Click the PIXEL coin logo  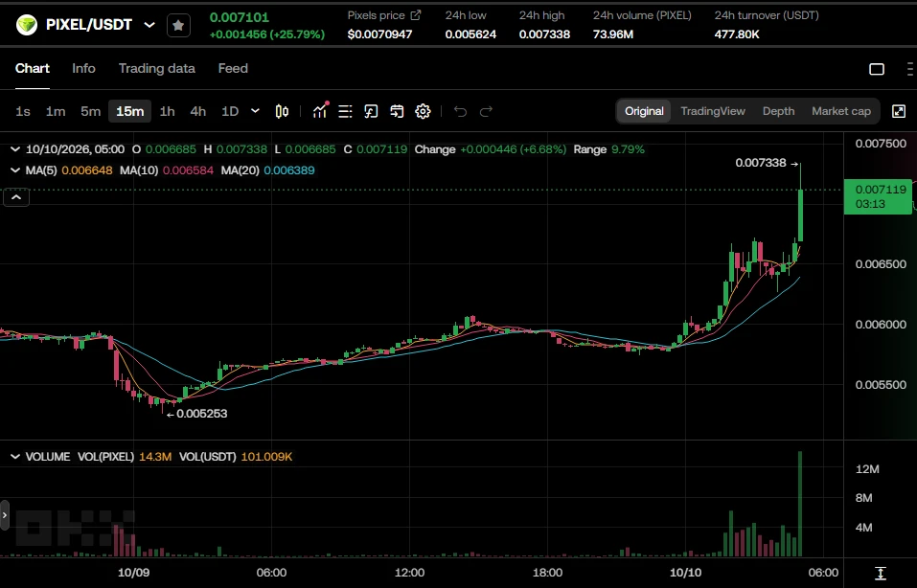26,25
